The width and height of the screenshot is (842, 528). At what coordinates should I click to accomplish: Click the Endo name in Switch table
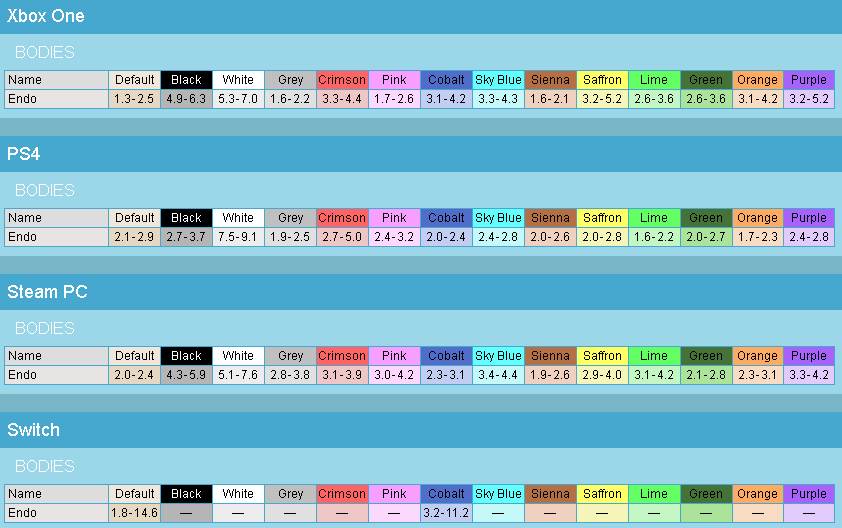(x=56, y=513)
